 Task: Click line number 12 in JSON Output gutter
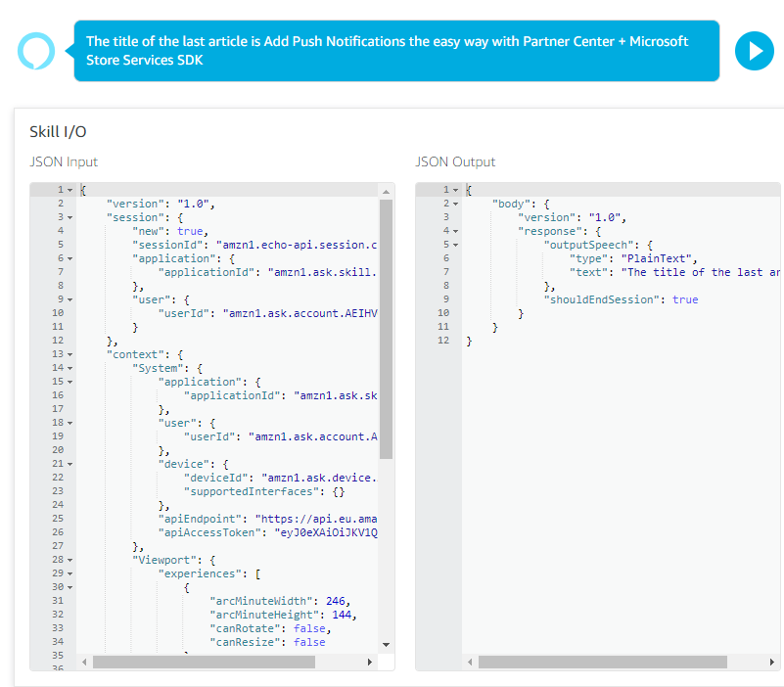point(443,341)
